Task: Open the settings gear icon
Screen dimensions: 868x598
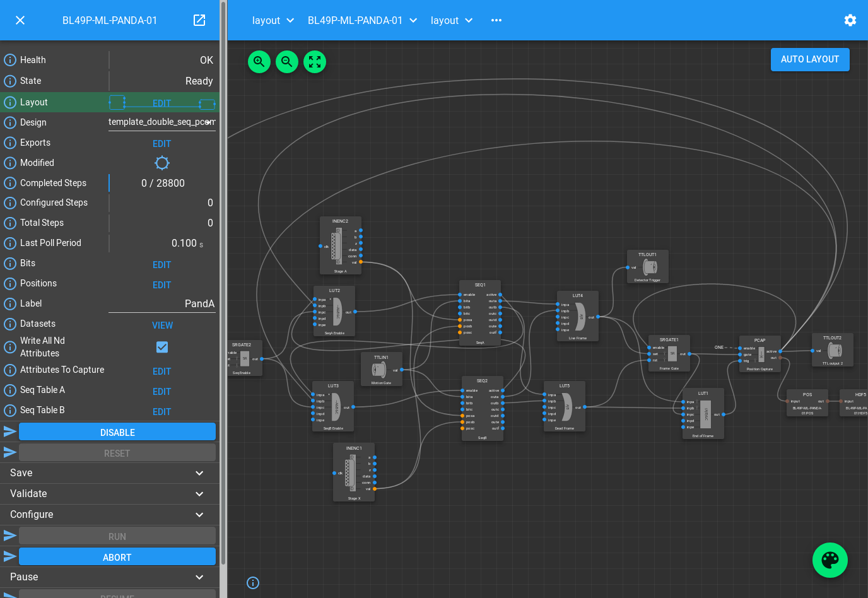Action: pos(850,20)
